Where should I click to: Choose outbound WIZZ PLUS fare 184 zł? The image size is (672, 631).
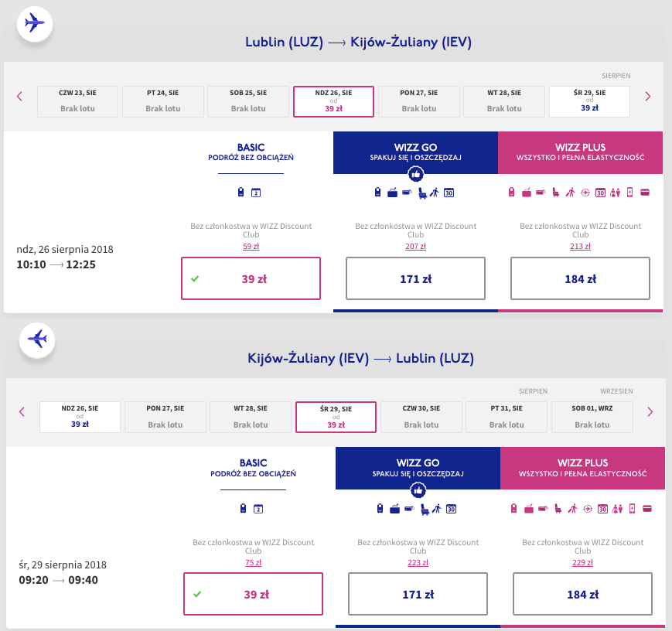580,278
